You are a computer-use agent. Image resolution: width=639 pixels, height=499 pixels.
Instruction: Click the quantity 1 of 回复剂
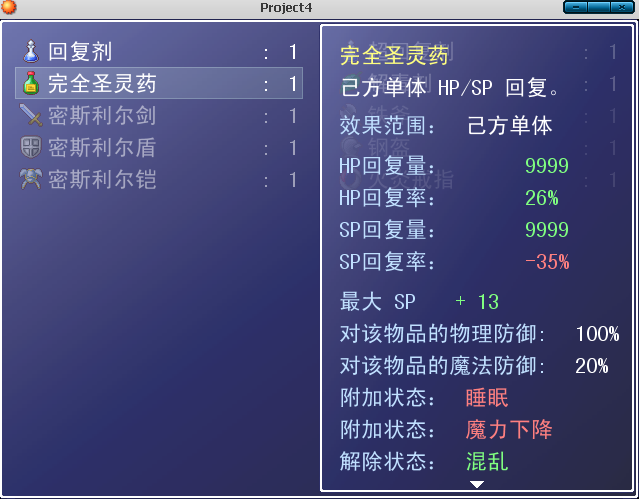293,52
